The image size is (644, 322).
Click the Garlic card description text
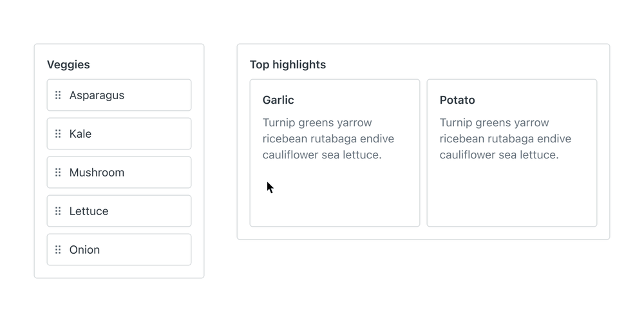[x=328, y=138]
